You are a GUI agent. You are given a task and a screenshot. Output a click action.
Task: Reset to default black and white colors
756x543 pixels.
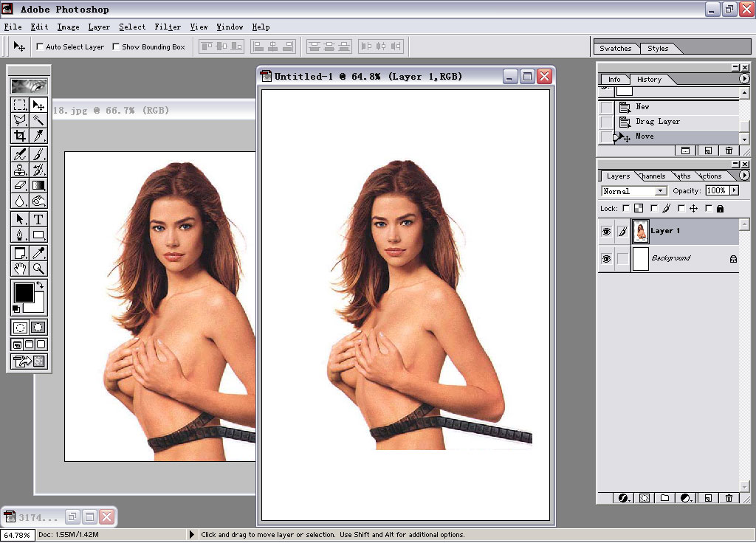16,309
